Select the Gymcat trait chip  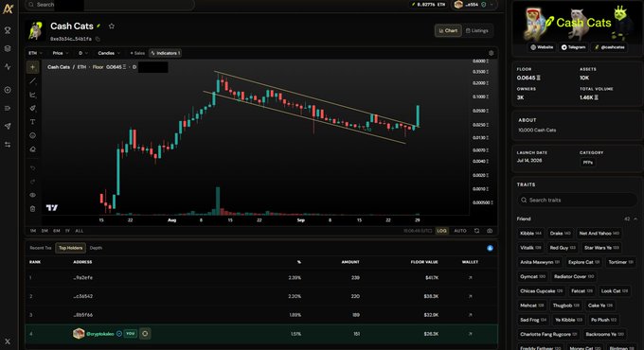coord(532,276)
